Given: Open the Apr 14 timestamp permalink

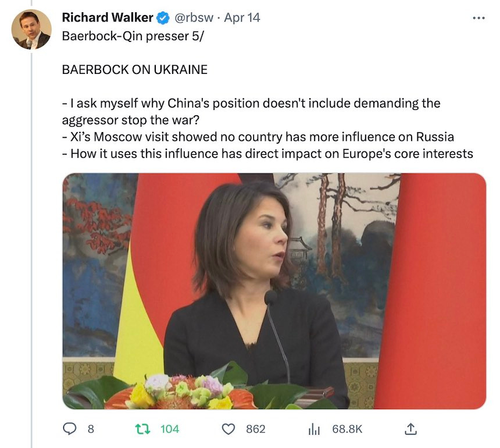Looking at the screenshot, I should 242,17.
